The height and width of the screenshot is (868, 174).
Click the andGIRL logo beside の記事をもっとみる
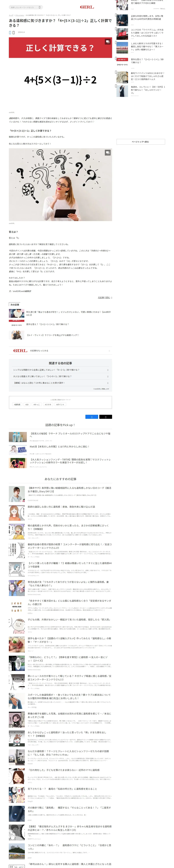(20, 351)
